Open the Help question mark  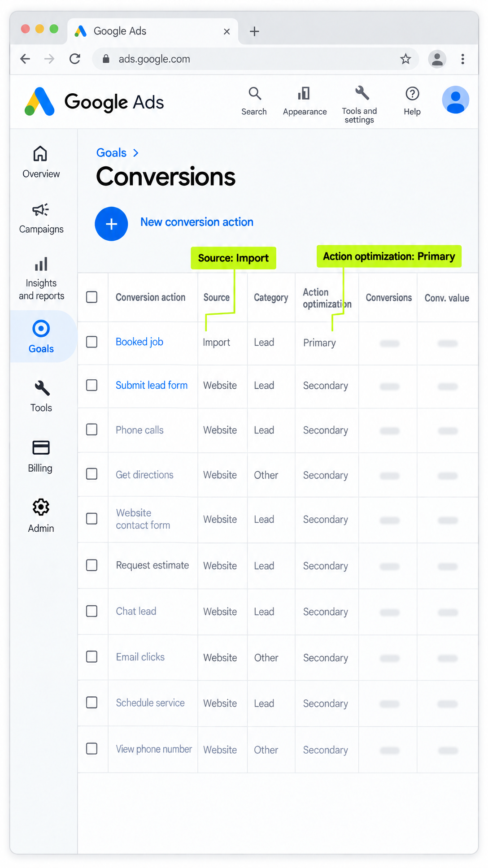[412, 101]
